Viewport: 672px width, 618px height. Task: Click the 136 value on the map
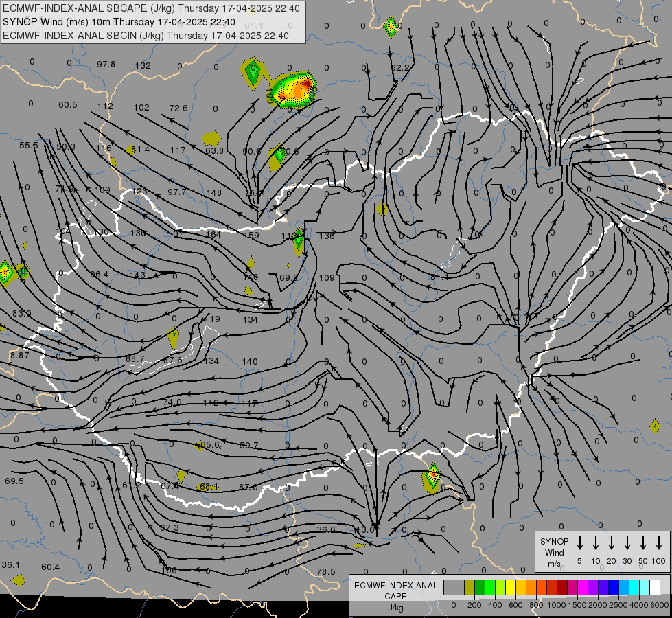point(327,236)
